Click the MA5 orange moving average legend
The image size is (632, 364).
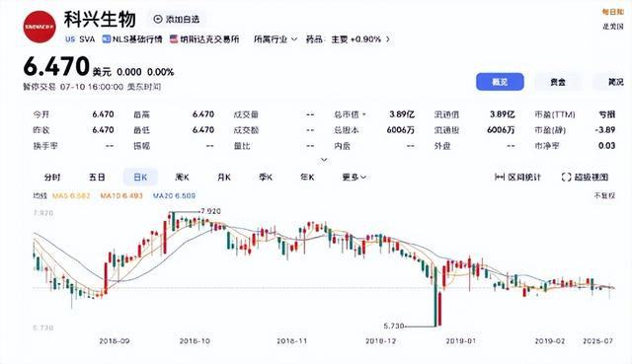point(71,195)
